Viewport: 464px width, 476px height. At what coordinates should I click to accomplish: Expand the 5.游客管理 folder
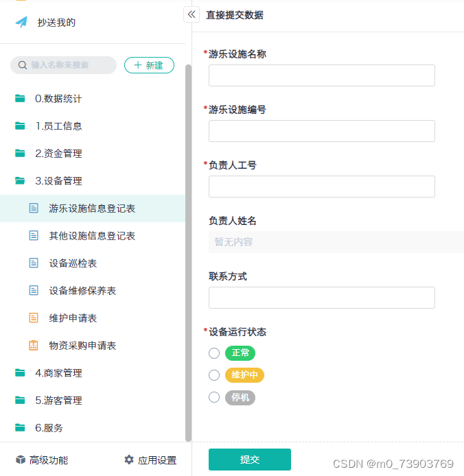tap(93, 400)
